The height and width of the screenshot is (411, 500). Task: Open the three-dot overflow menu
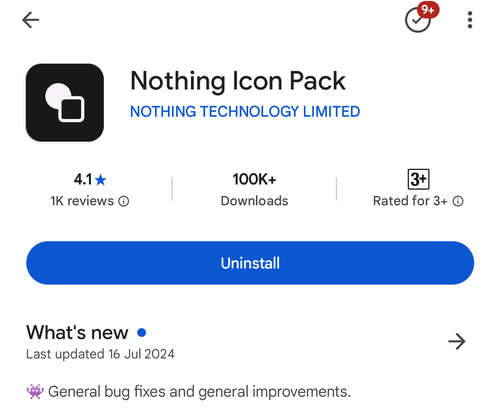click(470, 20)
